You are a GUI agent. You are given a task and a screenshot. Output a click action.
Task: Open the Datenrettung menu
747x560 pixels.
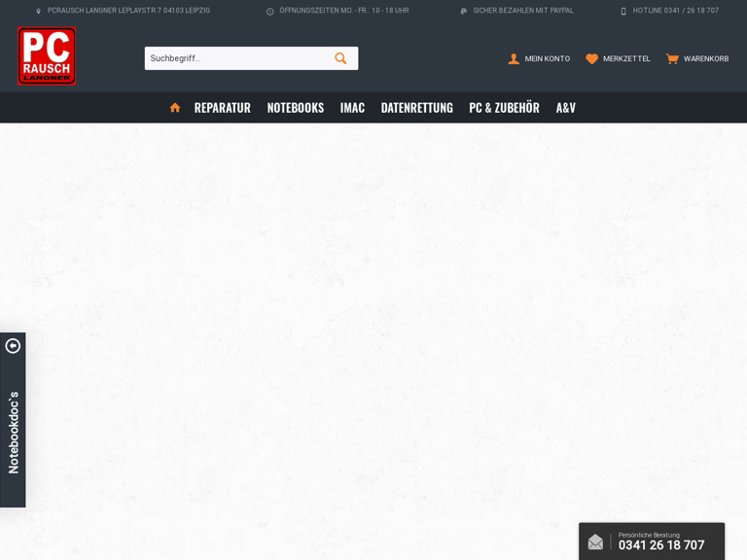417,108
